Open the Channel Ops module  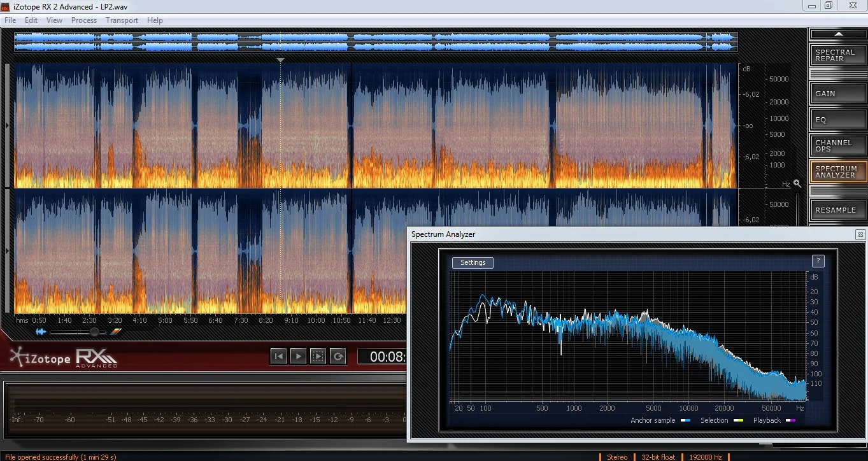pos(838,146)
